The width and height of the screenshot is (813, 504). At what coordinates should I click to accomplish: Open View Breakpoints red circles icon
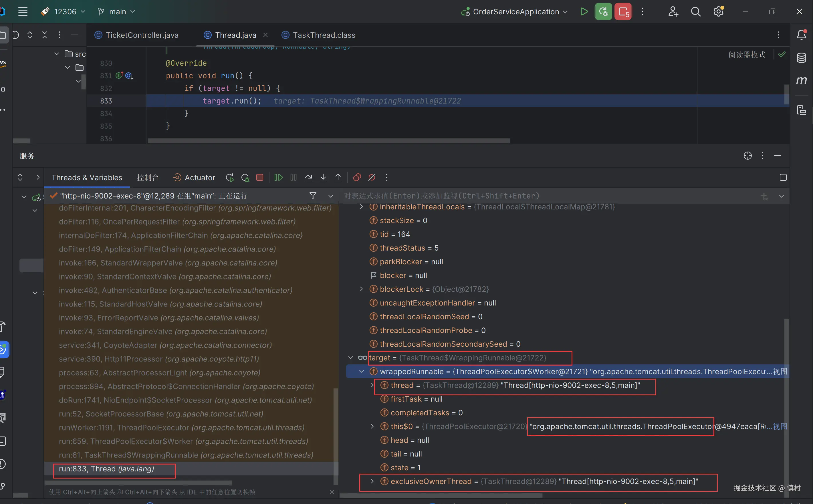pos(357,177)
